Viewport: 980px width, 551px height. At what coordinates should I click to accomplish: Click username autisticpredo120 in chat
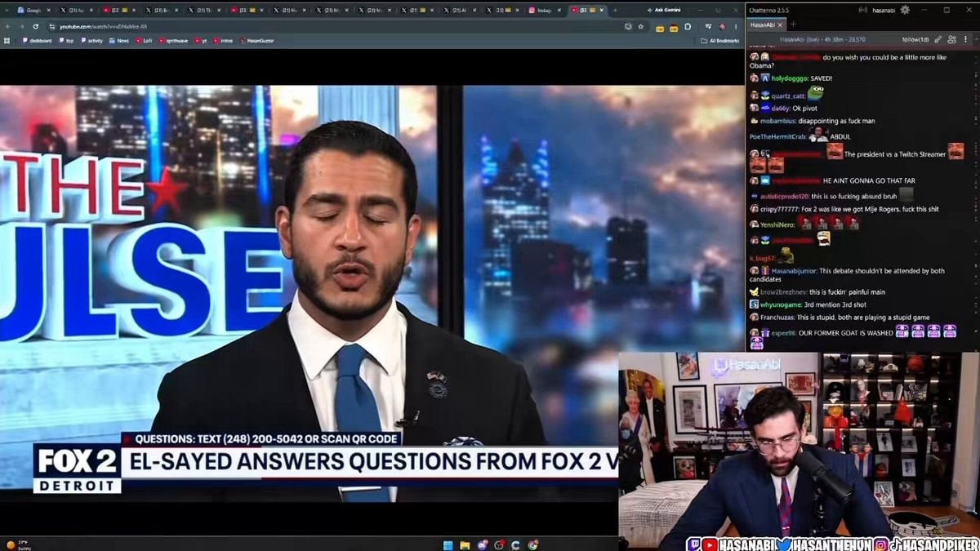coord(784,197)
